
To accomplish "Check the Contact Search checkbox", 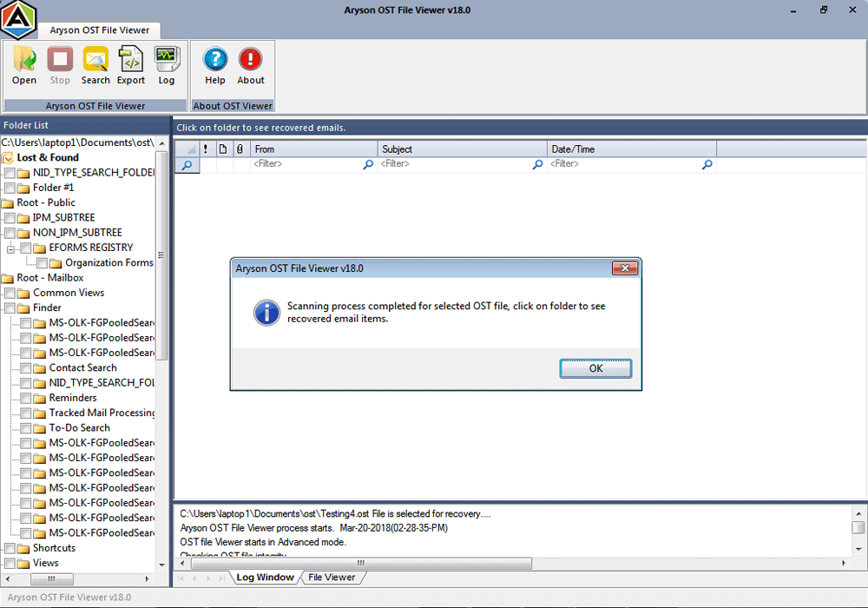I will coord(26,367).
